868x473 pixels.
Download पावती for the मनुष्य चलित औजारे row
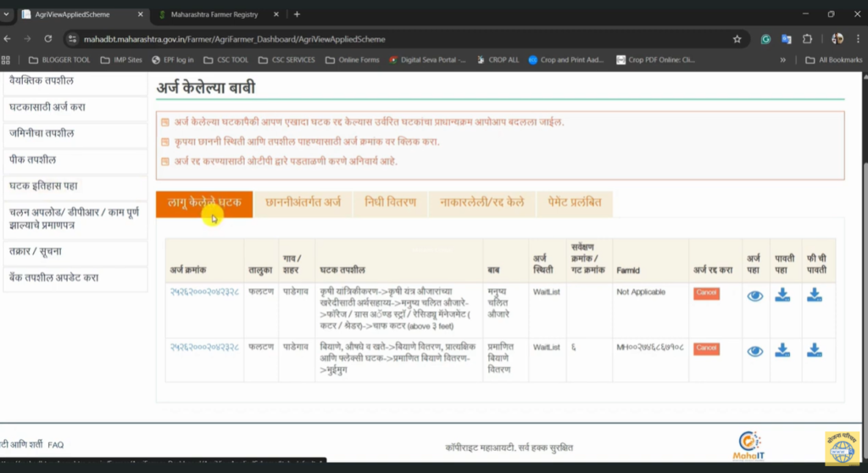pyautogui.click(x=782, y=295)
